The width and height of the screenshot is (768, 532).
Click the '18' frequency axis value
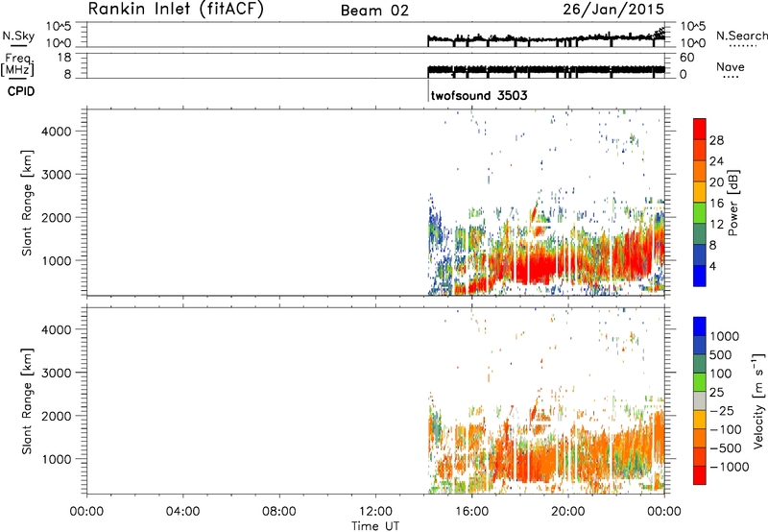(x=64, y=58)
